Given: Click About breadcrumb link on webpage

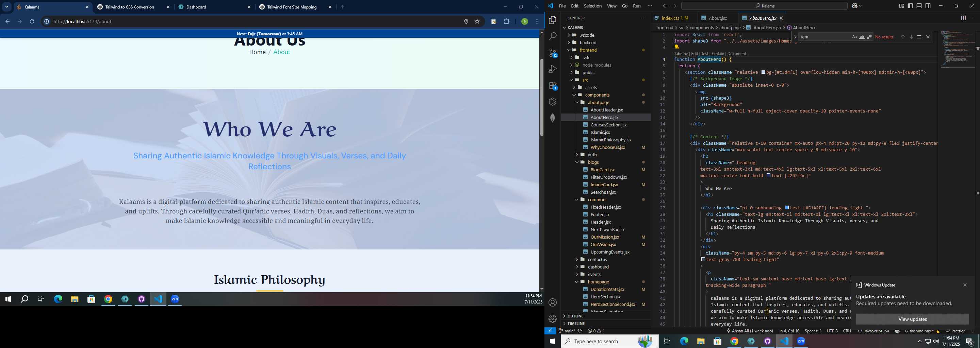Looking at the screenshot, I should (281, 52).
